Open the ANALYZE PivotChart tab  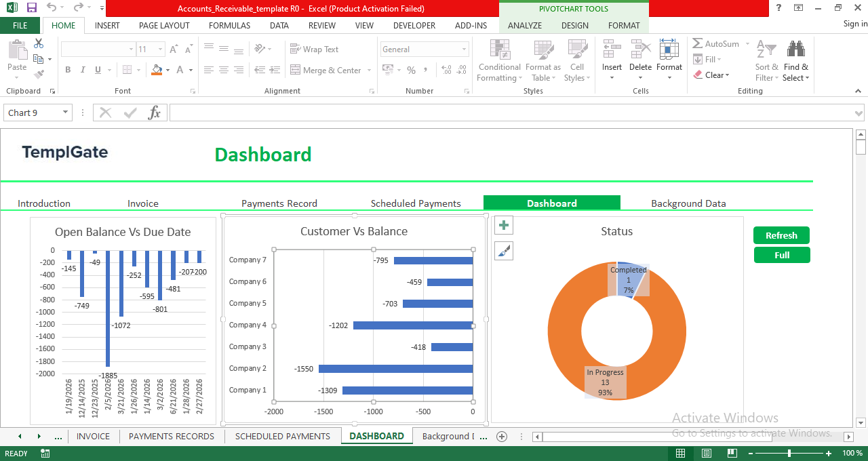[525, 26]
